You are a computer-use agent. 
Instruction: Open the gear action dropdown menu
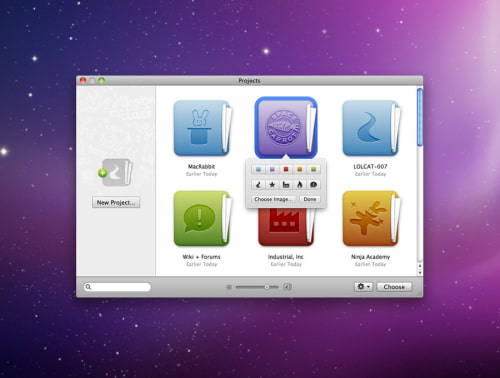pyautogui.click(x=363, y=287)
